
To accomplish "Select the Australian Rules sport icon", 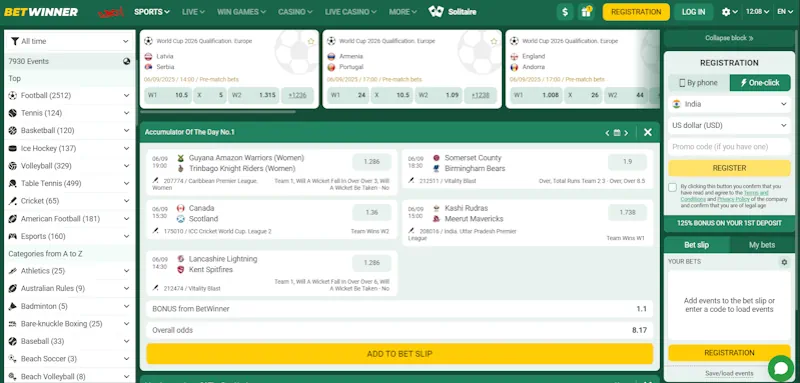I will pos(12,289).
